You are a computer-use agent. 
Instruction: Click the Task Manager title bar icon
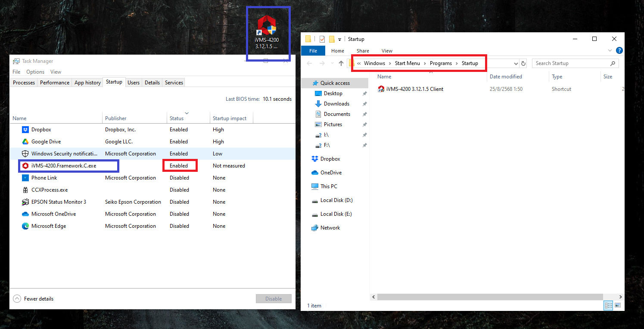click(x=16, y=61)
